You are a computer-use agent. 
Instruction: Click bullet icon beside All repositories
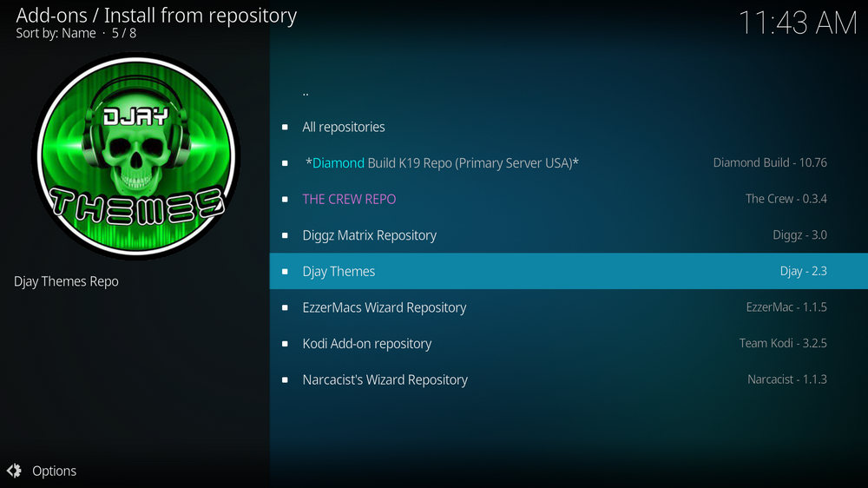(285, 127)
